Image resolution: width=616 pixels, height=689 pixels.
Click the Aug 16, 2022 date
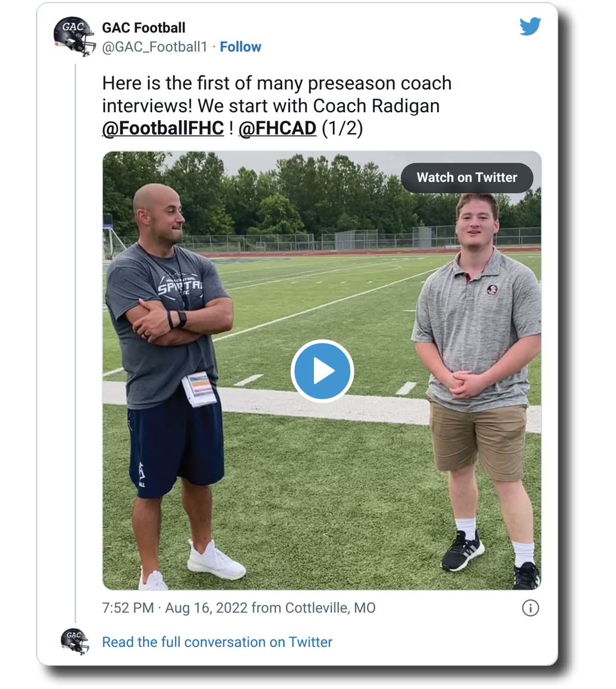[206, 608]
